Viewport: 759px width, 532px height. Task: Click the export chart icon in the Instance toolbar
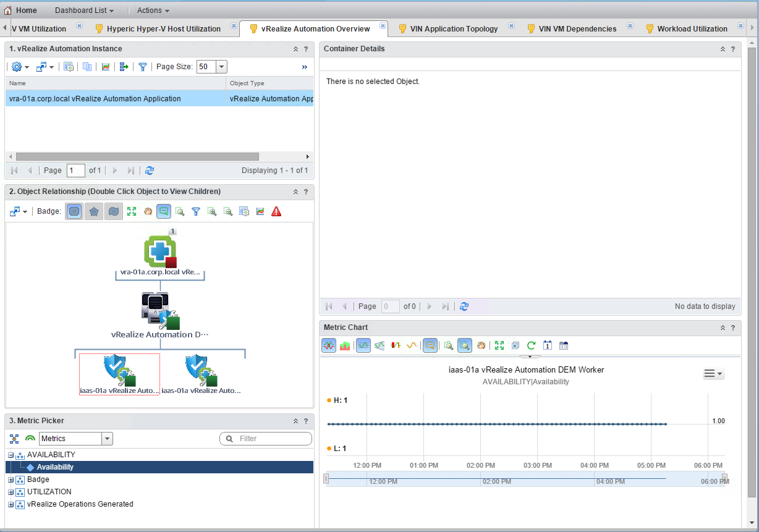click(x=106, y=67)
